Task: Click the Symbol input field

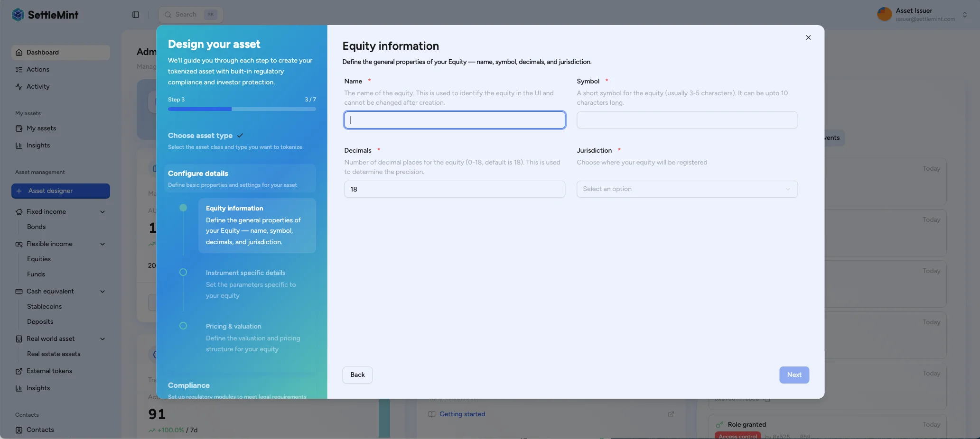Action: click(x=687, y=120)
